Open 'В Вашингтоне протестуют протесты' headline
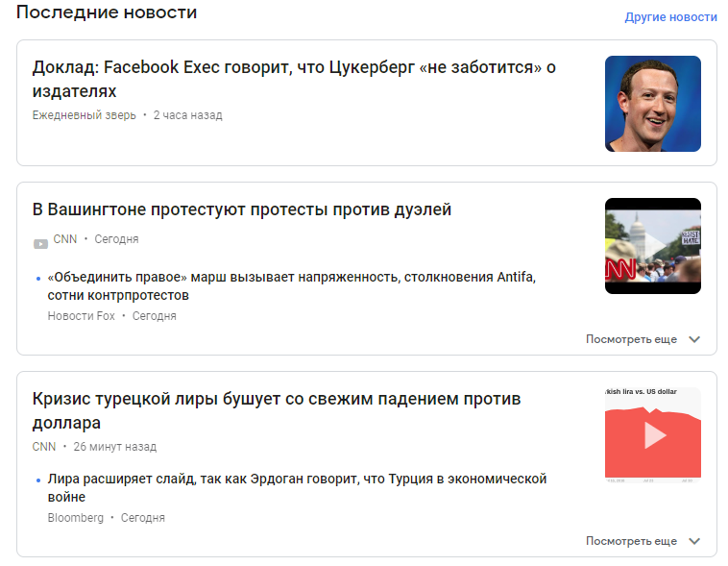The width and height of the screenshot is (728, 566). pos(241,209)
